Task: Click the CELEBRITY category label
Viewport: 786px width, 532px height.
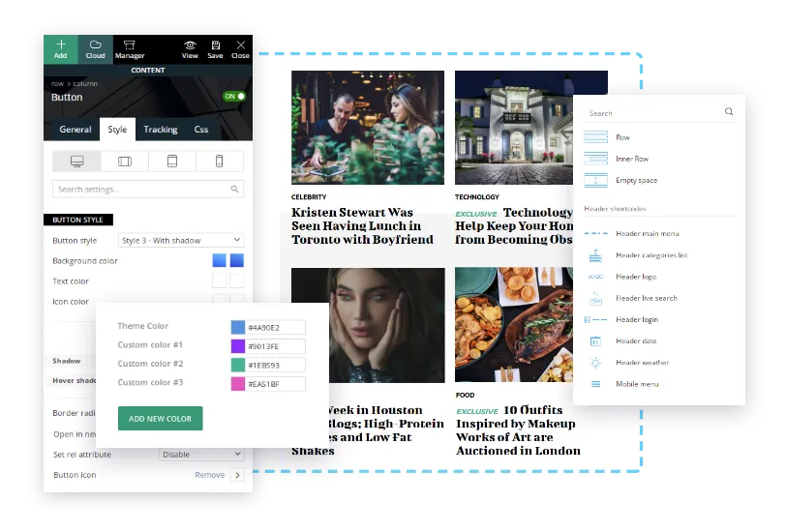Action: point(309,197)
